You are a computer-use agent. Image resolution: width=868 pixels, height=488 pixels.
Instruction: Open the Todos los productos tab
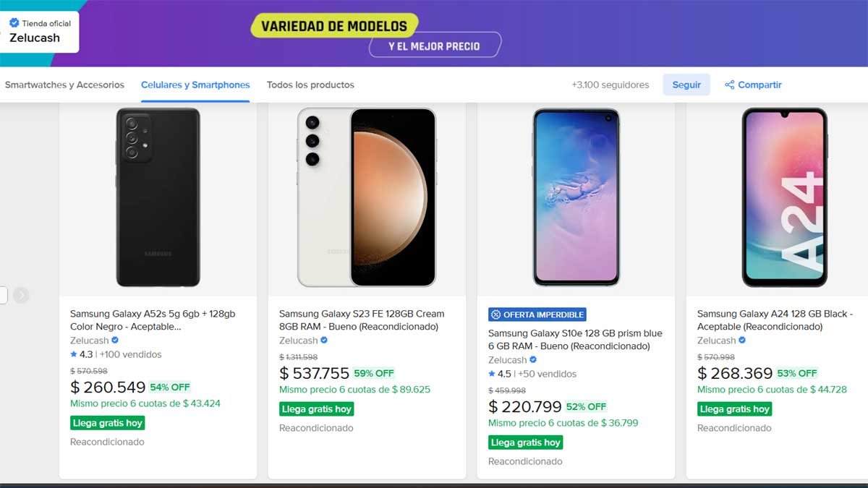(x=310, y=85)
